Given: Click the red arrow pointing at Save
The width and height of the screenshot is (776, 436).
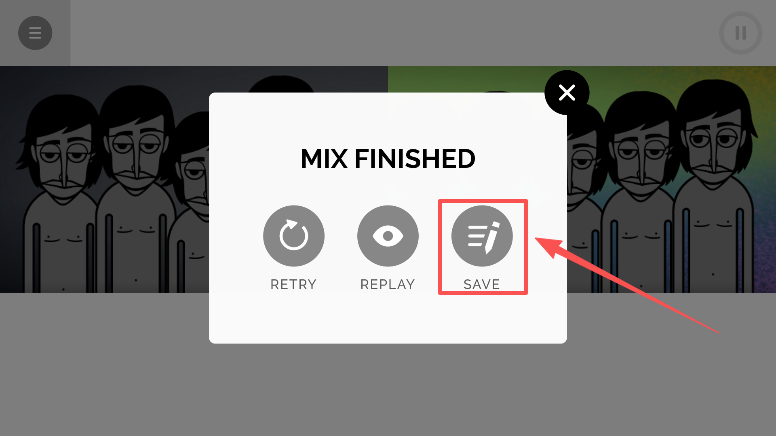Looking at the screenshot, I should [x=626, y=285].
